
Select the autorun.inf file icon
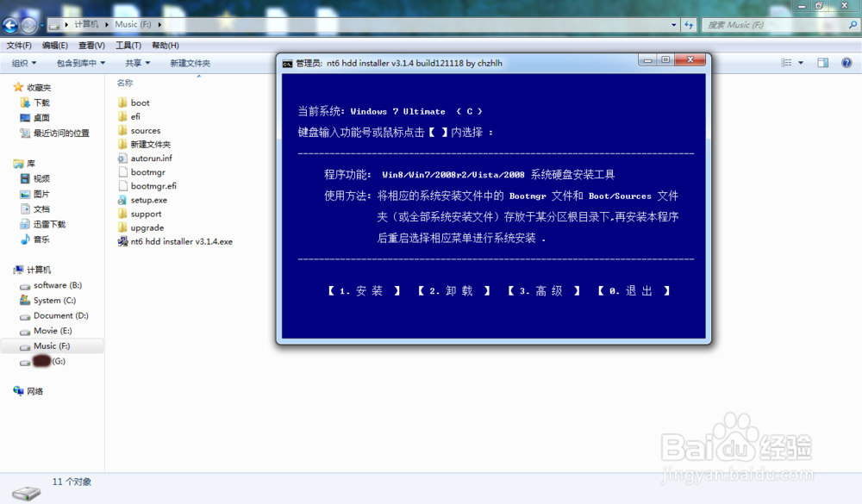click(122, 158)
